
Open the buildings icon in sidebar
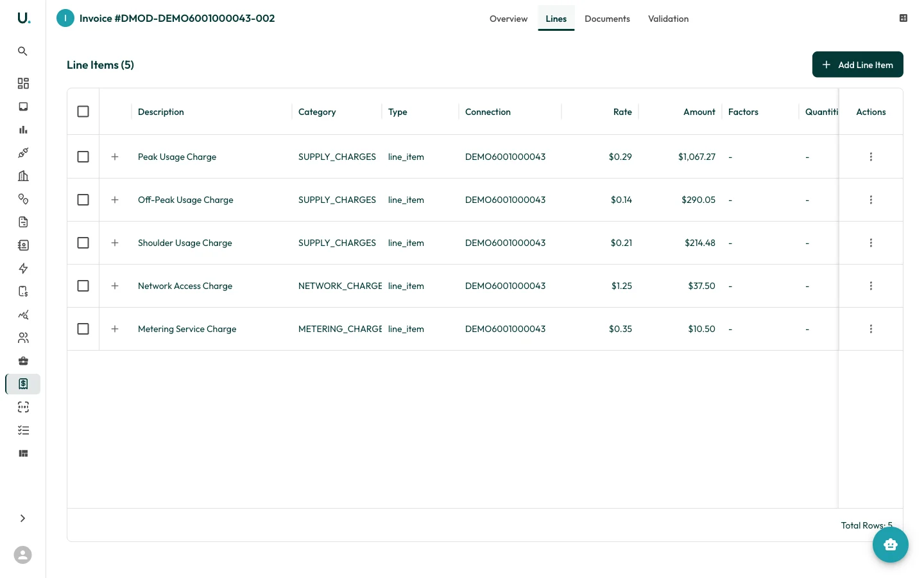pyautogui.click(x=23, y=176)
